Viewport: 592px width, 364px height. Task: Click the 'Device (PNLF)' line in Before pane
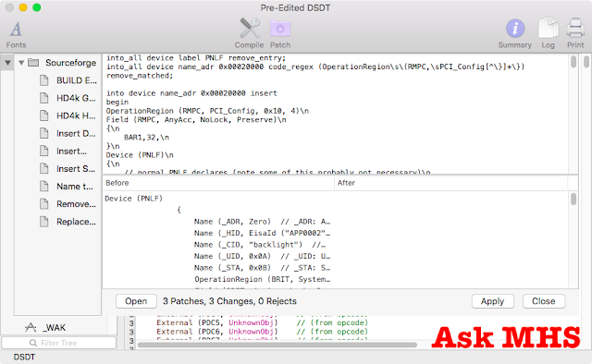coord(133,199)
